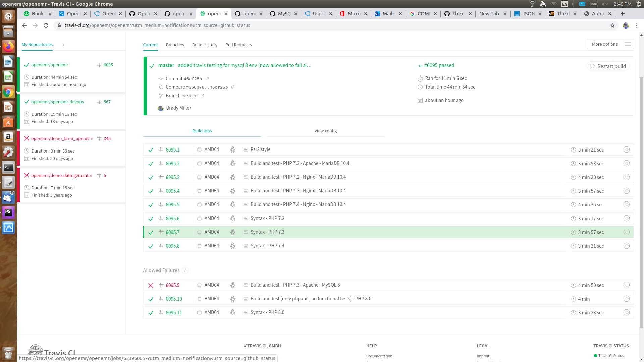Open Chrome's three-dot menu

637,25
